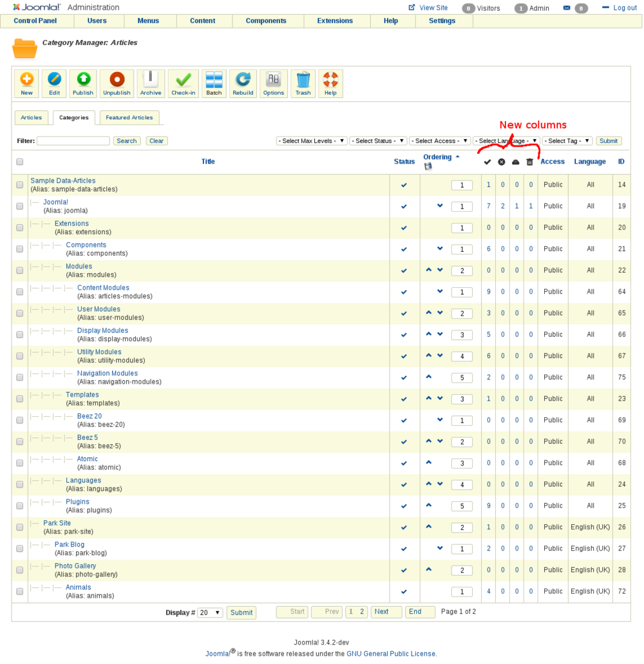The width and height of the screenshot is (644, 664).
Task: Move selected categories to Trash
Action: pos(303,84)
